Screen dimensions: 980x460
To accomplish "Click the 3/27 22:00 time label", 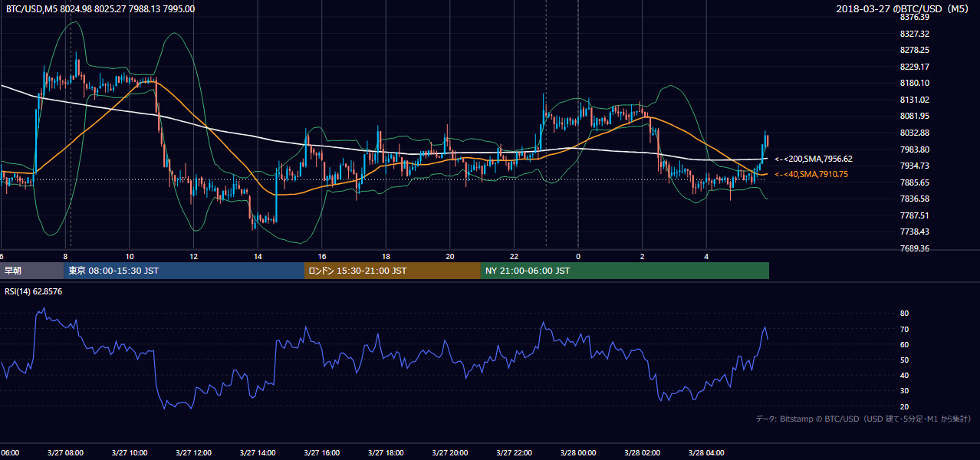I will (x=514, y=452).
